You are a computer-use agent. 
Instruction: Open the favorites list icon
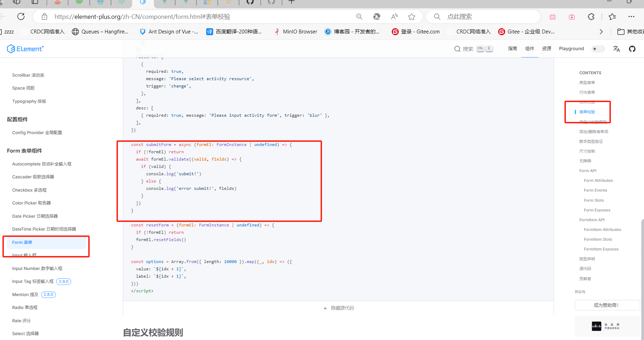click(x=612, y=17)
